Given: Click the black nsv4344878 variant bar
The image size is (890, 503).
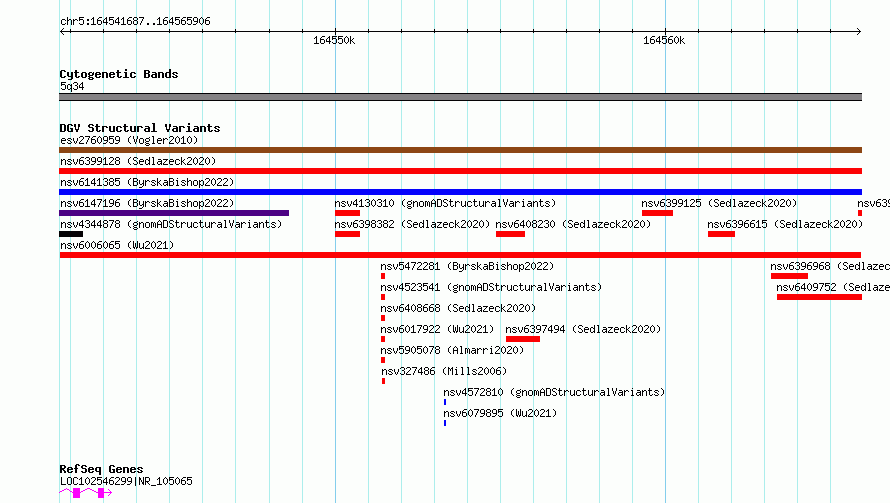Looking at the screenshot, I should pyautogui.click(x=71, y=234).
